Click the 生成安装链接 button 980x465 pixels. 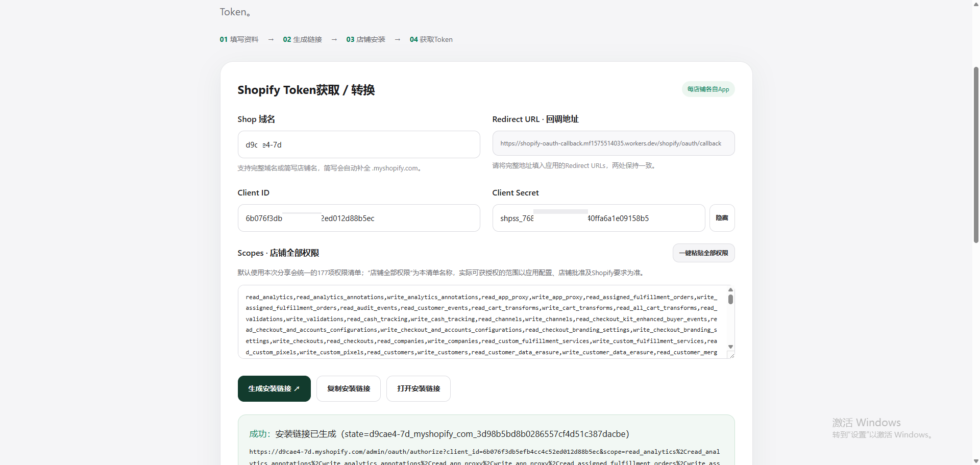pos(274,388)
